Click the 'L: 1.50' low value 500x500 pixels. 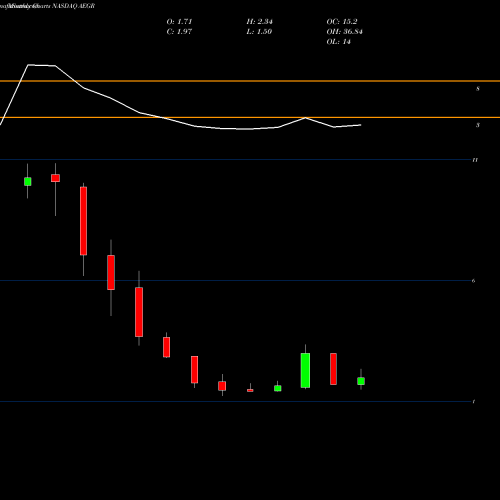tap(259, 32)
